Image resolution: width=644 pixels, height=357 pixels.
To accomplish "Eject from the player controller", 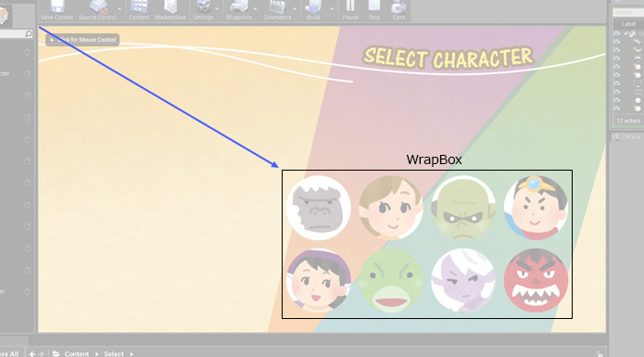I will [398, 10].
